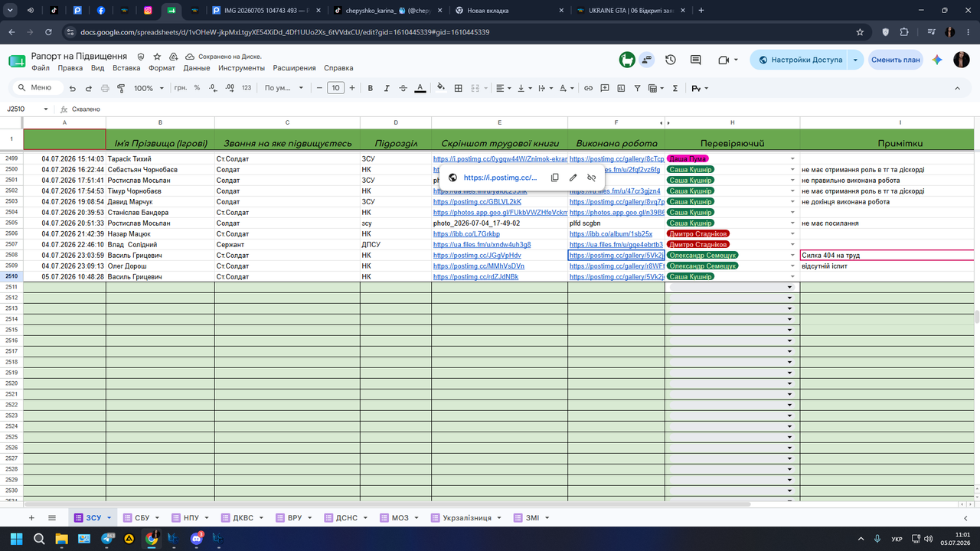
Task: Click the create filter funnel icon
Action: (x=638, y=88)
